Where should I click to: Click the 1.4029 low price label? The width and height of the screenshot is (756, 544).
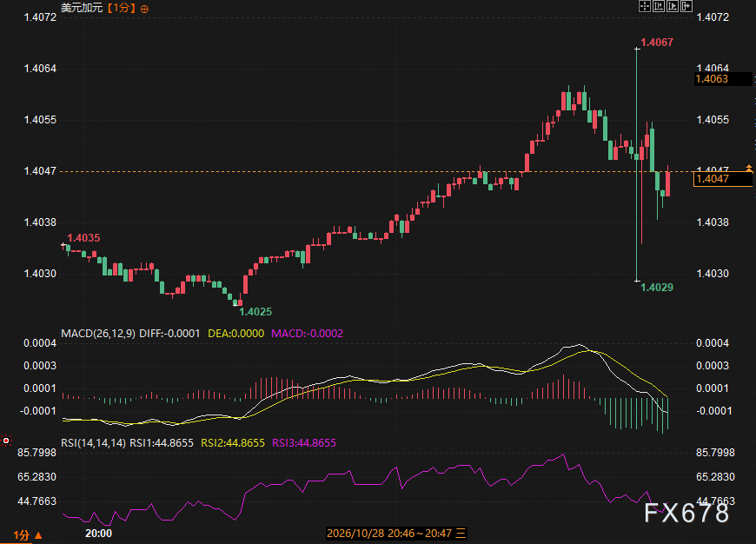point(657,288)
